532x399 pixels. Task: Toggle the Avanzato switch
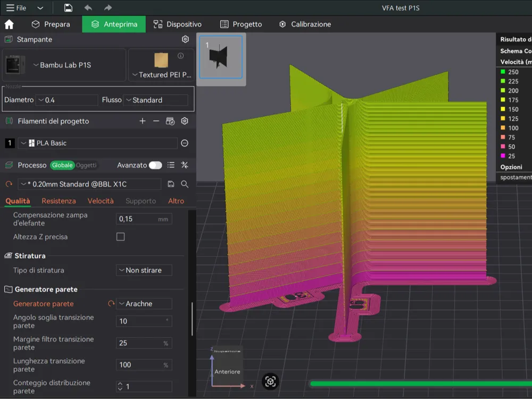tap(155, 165)
